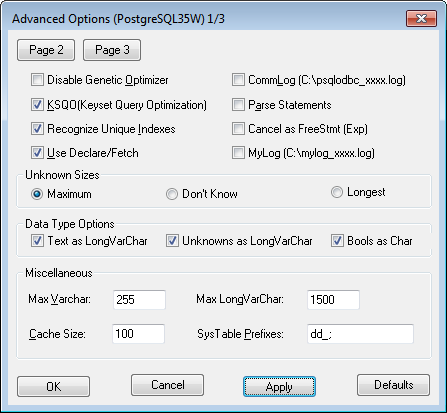Focus the SysTable Prefixes text box
Screen dimensions: 447x413
[x=360, y=334]
